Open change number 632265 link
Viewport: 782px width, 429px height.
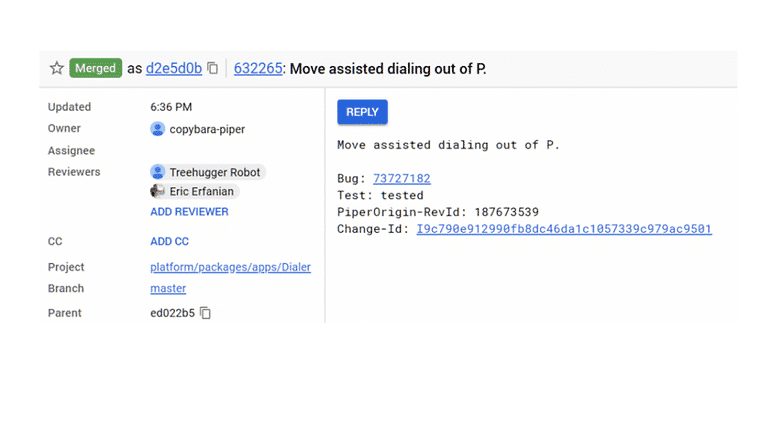pyautogui.click(x=258, y=68)
